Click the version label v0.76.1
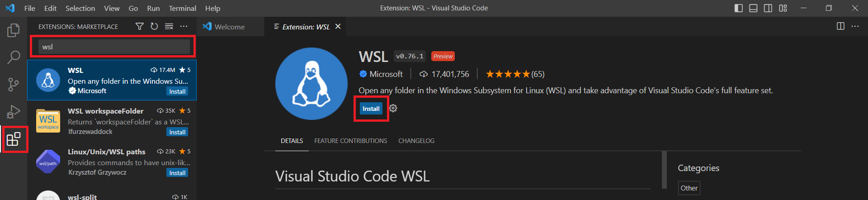 [x=410, y=57]
